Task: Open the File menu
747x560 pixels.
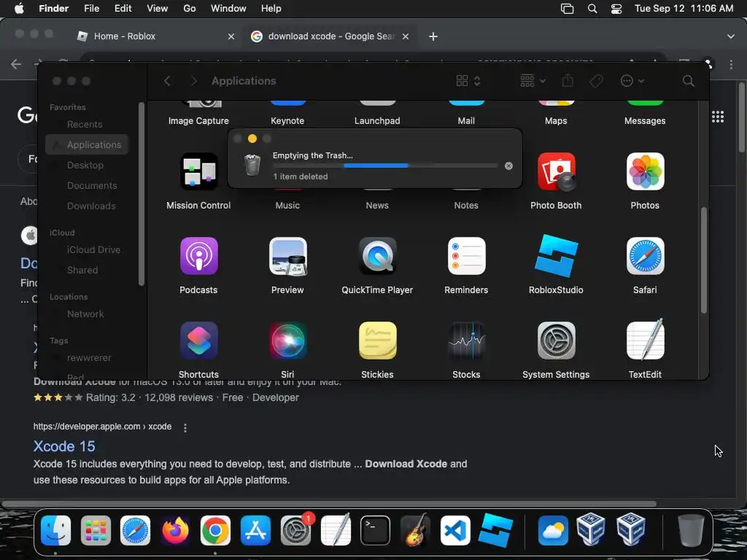Action: tap(91, 9)
